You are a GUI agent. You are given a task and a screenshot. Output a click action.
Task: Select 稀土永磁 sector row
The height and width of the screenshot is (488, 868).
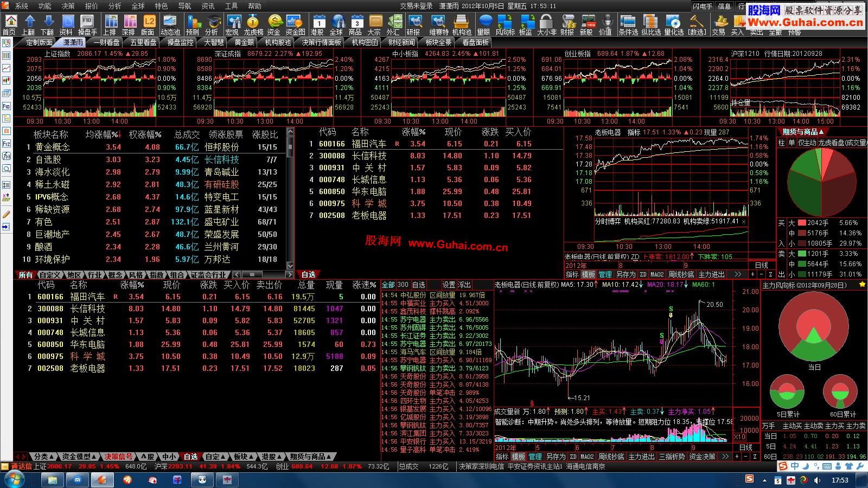(154, 184)
